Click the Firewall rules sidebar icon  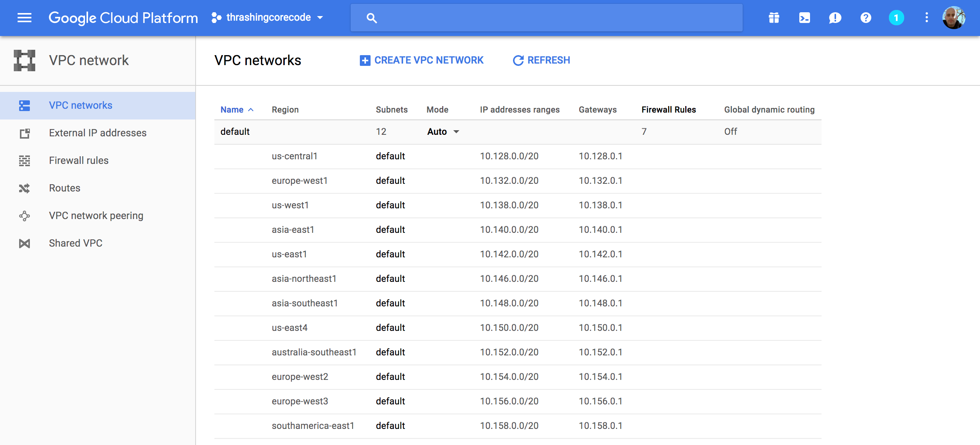click(x=24, y=160)
